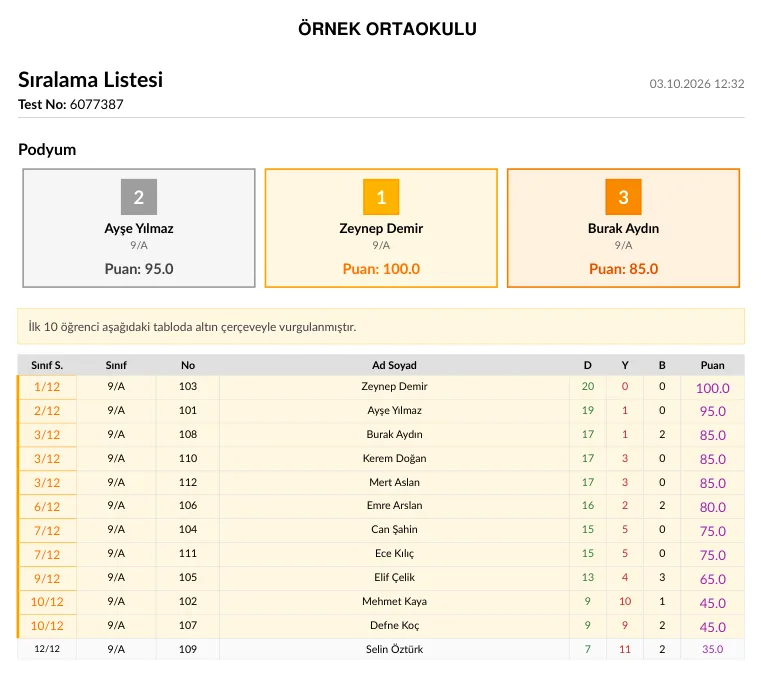
Task: Click student number 103
Action: pyautogui.click(x=188, y=386)
